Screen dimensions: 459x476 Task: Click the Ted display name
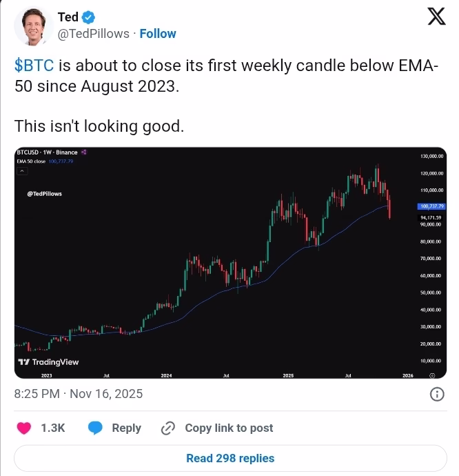pos(68,17)
